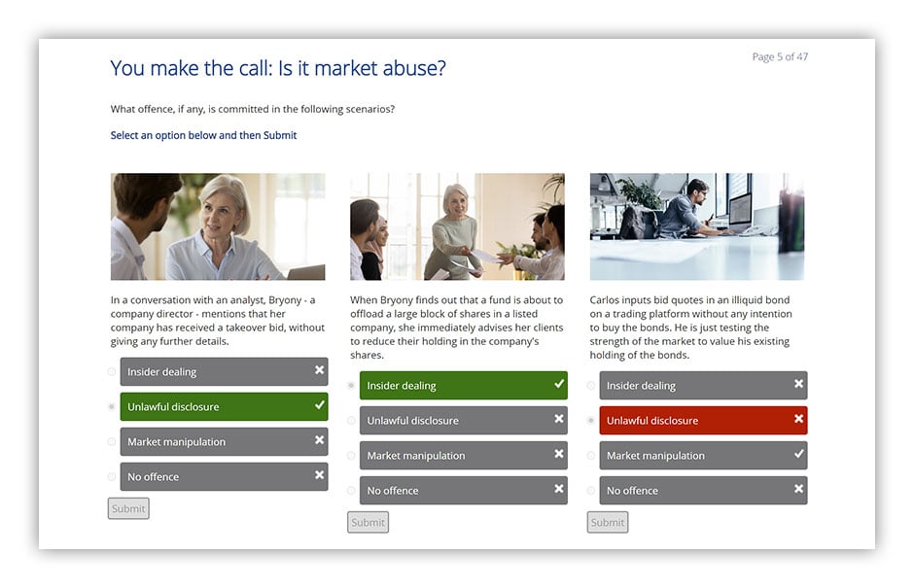Click the X icon on red Unlawful disclosure option
This screenshot has height=588, width=914.
point(798,419)
